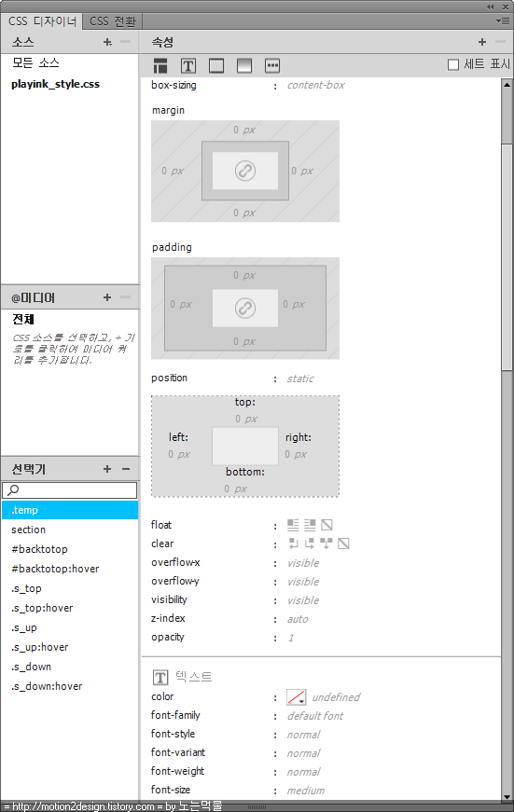Viewport: 514px width, 812px height.
Task: Open font-variant value dropdown
Action: (303, 753)
